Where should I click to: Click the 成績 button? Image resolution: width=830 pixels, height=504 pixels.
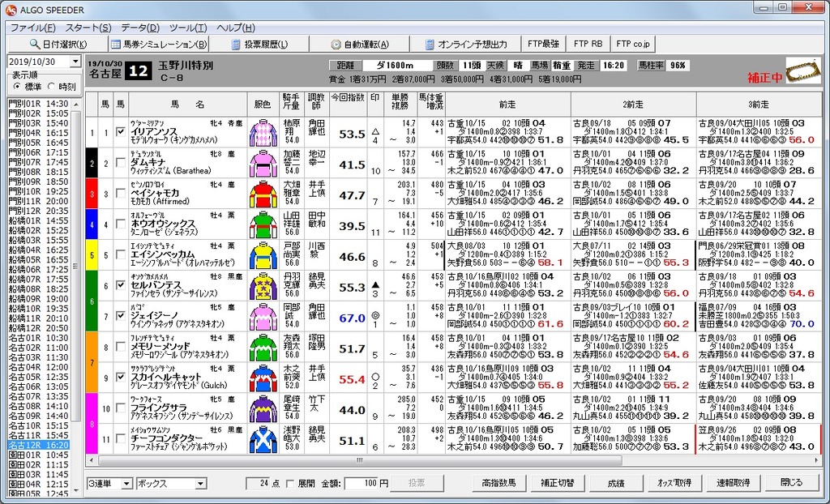(616, 483)
